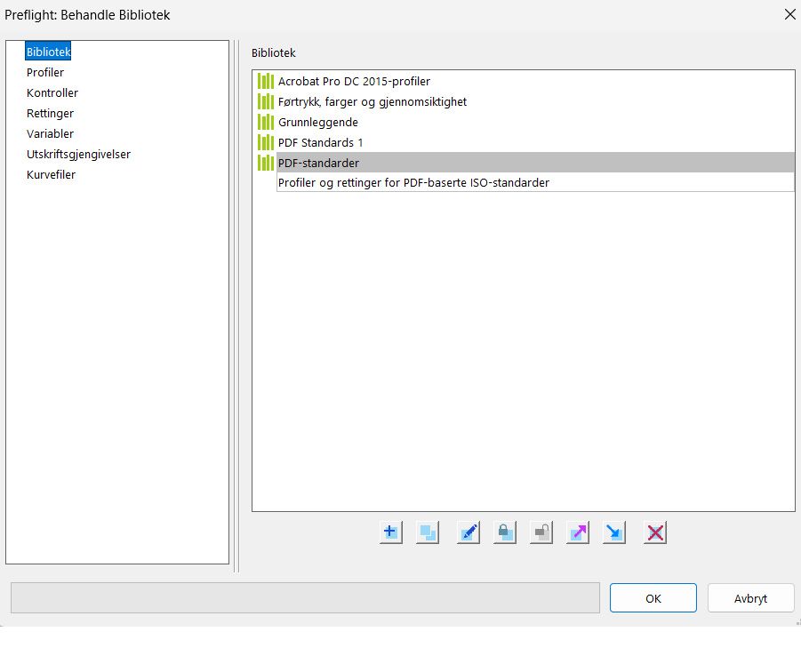The width and height of the screenshot is (801, 672).
Task: Close the Preflight Behandle Bibliotek dialog
Action: (789, 14)
